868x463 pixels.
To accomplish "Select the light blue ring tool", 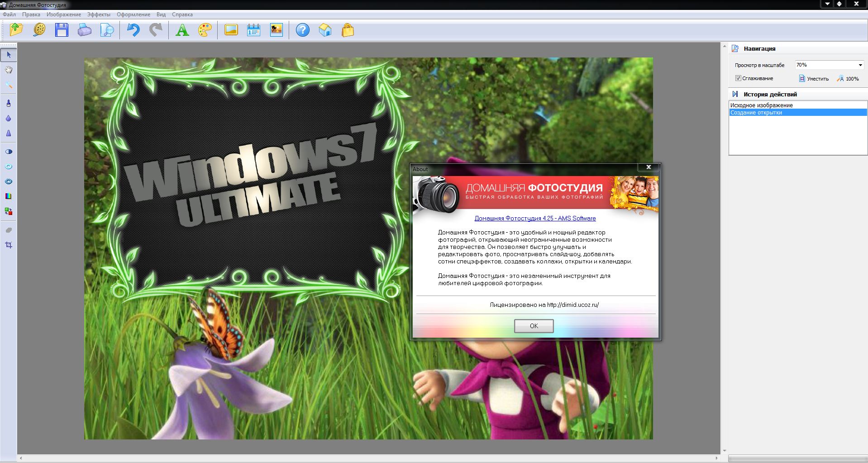I will (x=9, y=167).
